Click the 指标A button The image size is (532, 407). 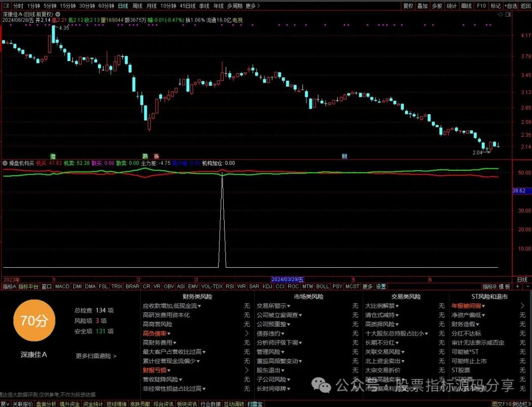click(9, 286)
